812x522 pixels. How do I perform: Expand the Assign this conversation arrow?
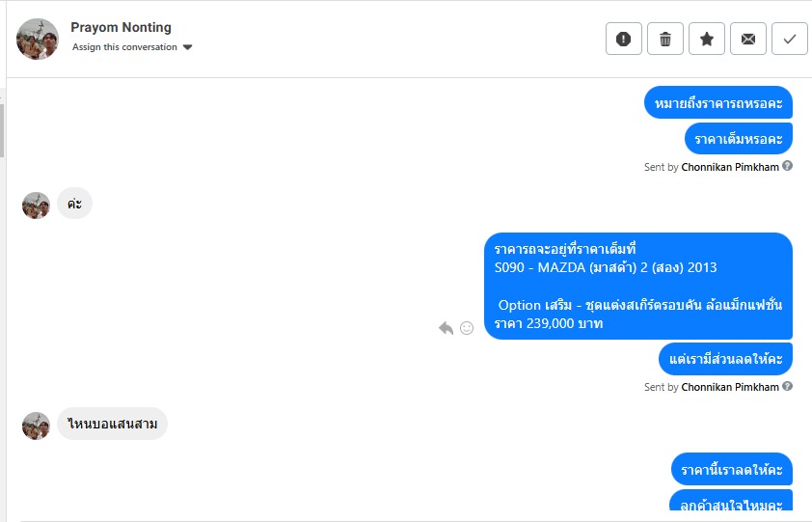tap(188, 47)
